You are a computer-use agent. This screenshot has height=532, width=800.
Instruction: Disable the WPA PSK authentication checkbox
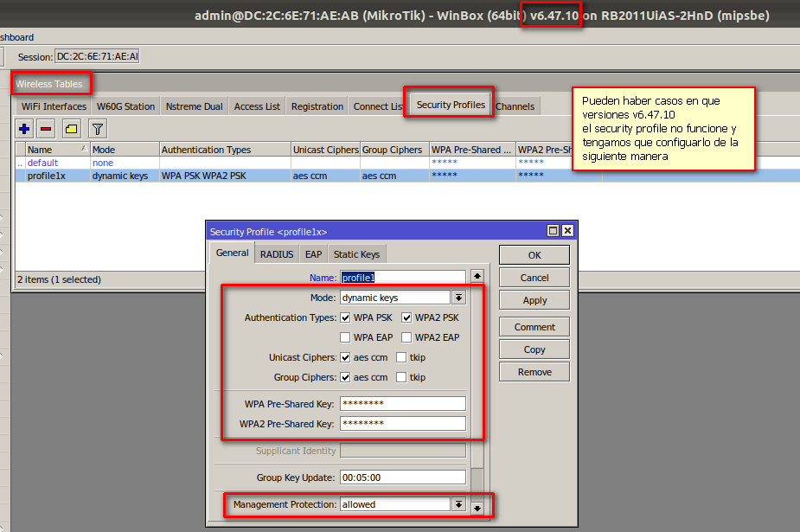pyautogui.click(x=344, y=317)
